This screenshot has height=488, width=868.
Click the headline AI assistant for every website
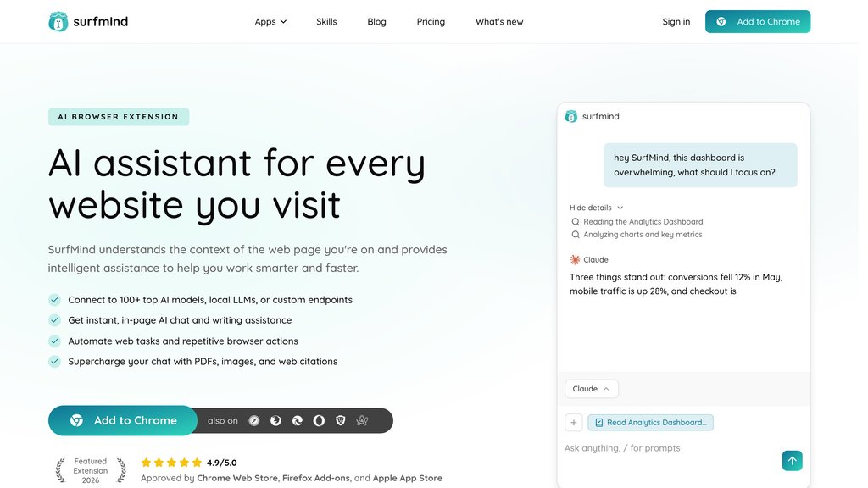237,184
